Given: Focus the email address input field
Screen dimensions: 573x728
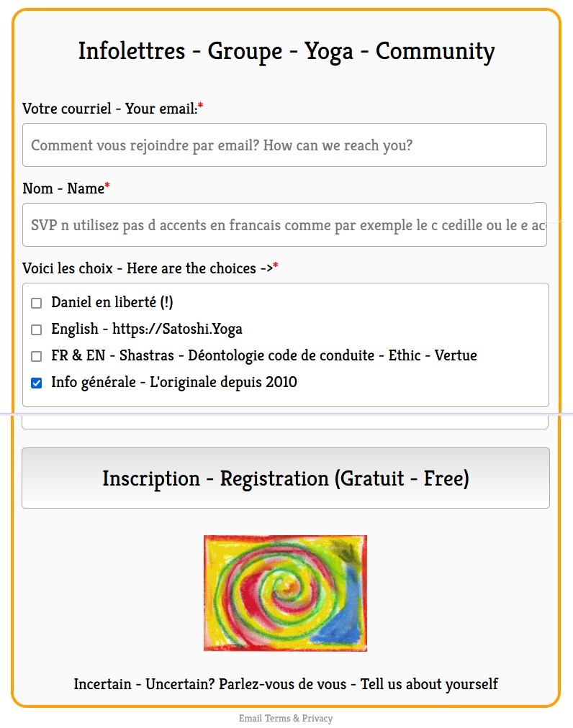Looking at the screenshot, I should pyautogui.click(x=284, y=145).
